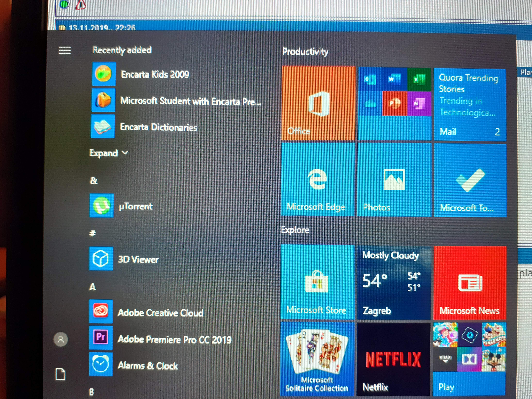Launch Encarta Kids 2009 app
Viewport: 532px width, 399px height.
tap(155, 74)
